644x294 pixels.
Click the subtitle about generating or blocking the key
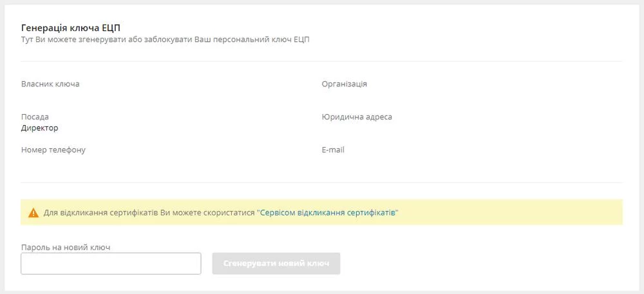click(x=165, y=40)
